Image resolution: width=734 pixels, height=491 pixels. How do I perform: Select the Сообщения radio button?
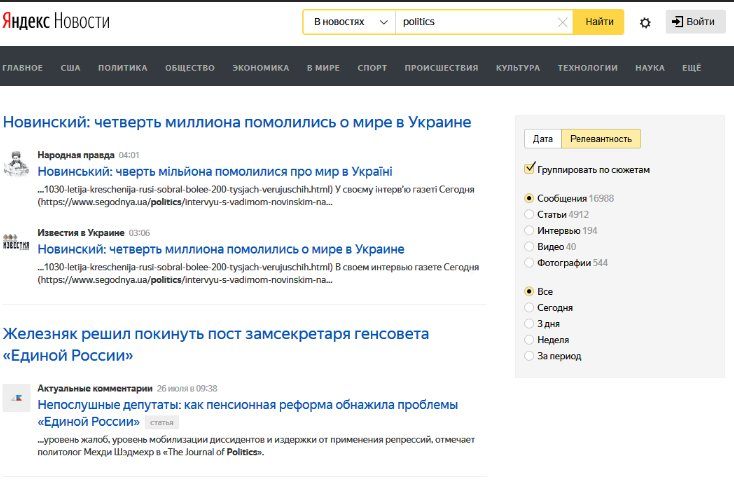(529, 198)
